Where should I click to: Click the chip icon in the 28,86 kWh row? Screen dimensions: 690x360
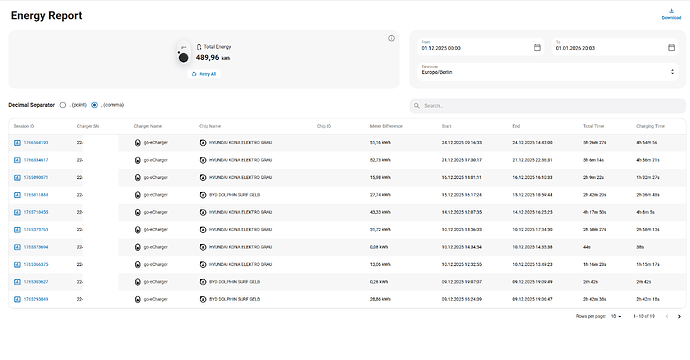coord(203,299)
